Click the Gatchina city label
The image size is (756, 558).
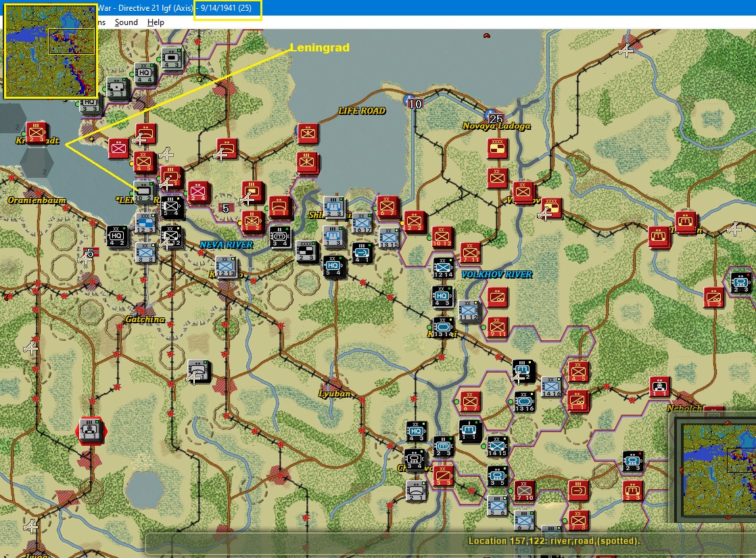click(x=145, y=319)
